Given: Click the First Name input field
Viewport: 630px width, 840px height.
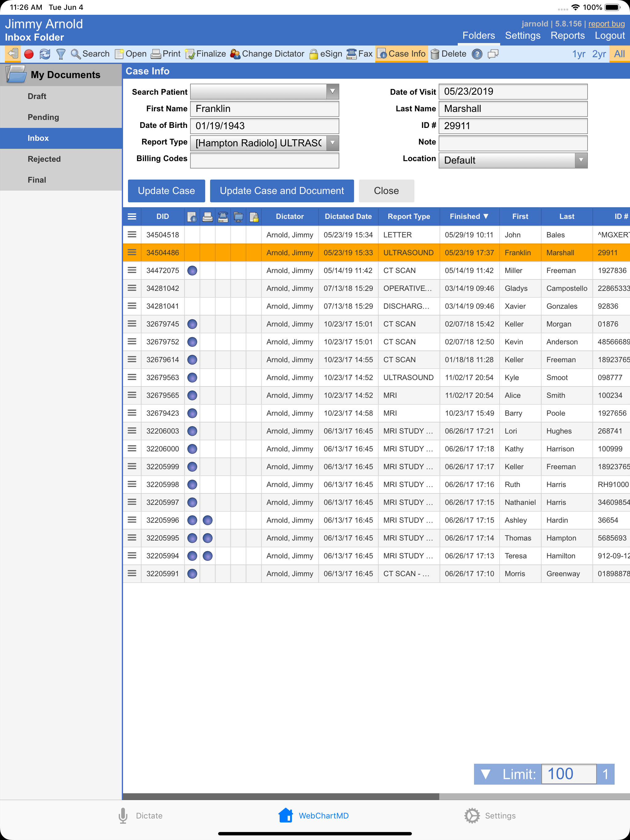Looking at the screenshot, I should point(265,109).
